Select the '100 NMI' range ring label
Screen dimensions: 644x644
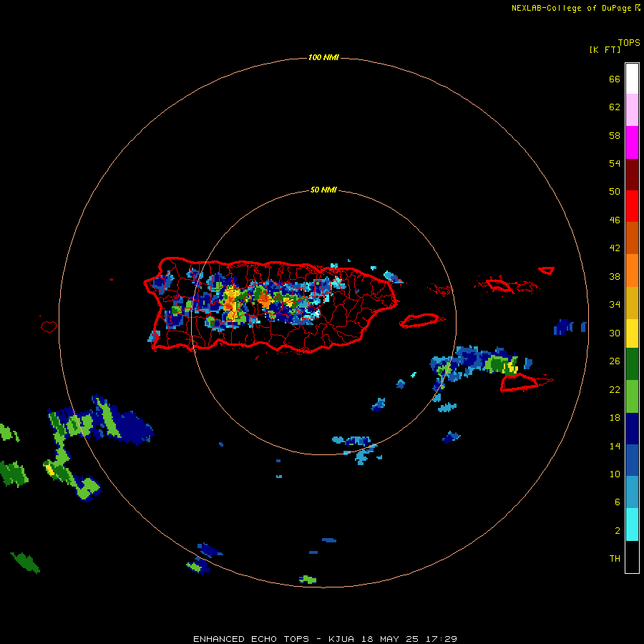[x=323, y=57]
